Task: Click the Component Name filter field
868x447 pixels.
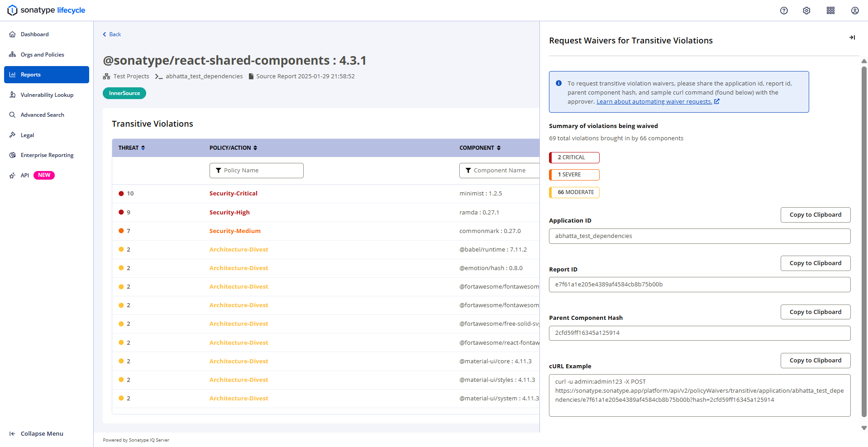Action: pyautogui.click(x=500, y=171)
